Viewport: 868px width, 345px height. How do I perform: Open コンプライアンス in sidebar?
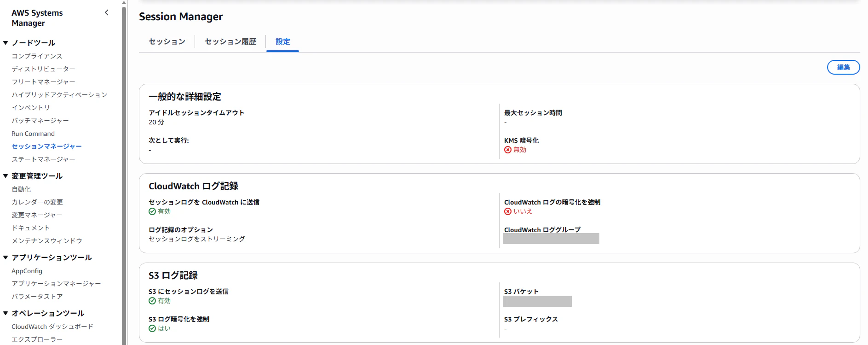(37, 56)
